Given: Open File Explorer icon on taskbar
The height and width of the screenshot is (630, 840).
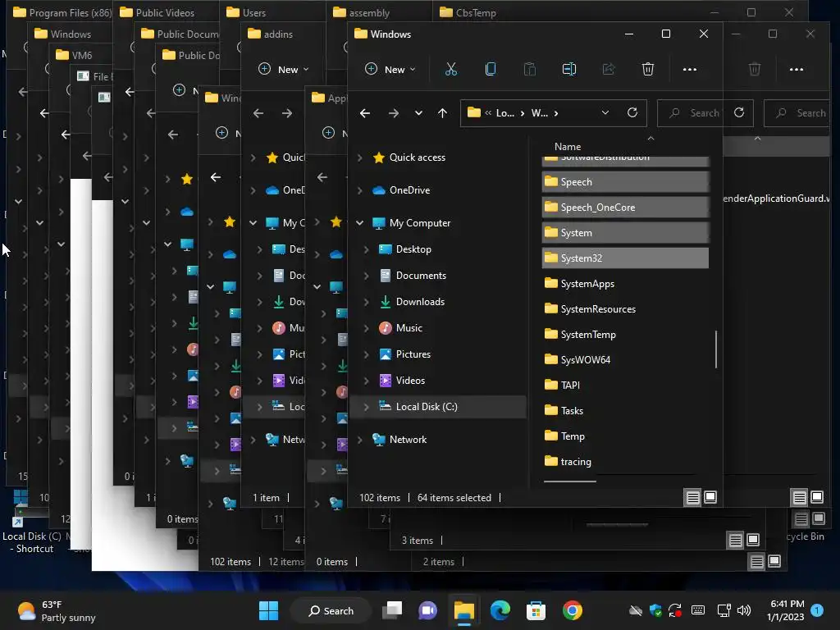Looking at the screenshot, I should 464,610.
